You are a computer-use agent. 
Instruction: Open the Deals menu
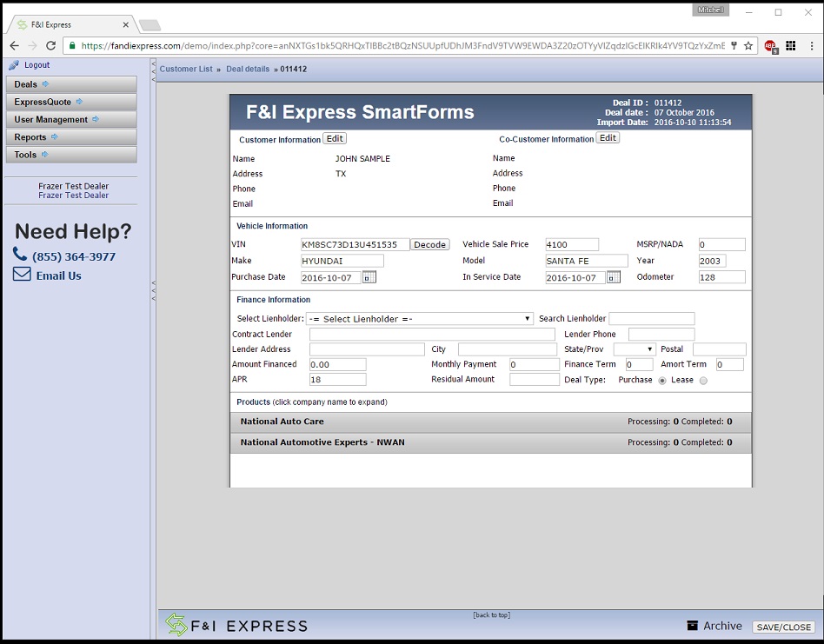71,84
